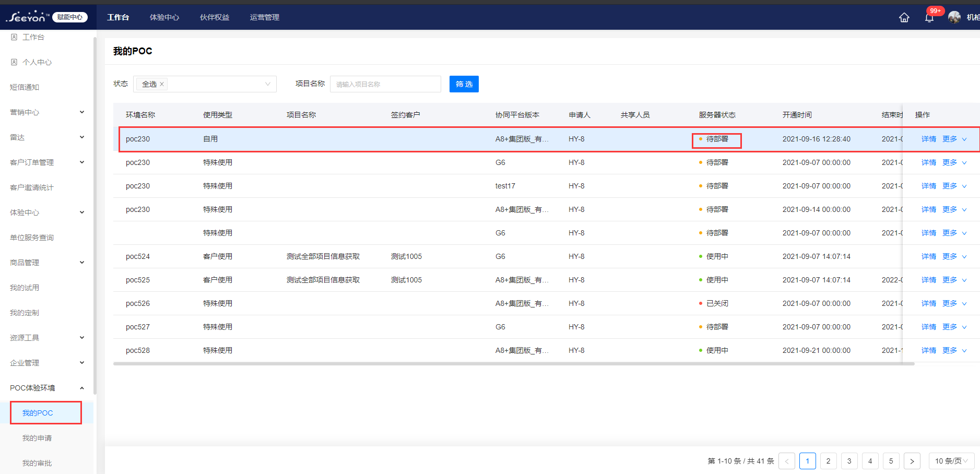The height and width of the screenshot is (474, 980).
Task: Open 单位服务查询 in sidebar
Action: (x=32, y=238)
